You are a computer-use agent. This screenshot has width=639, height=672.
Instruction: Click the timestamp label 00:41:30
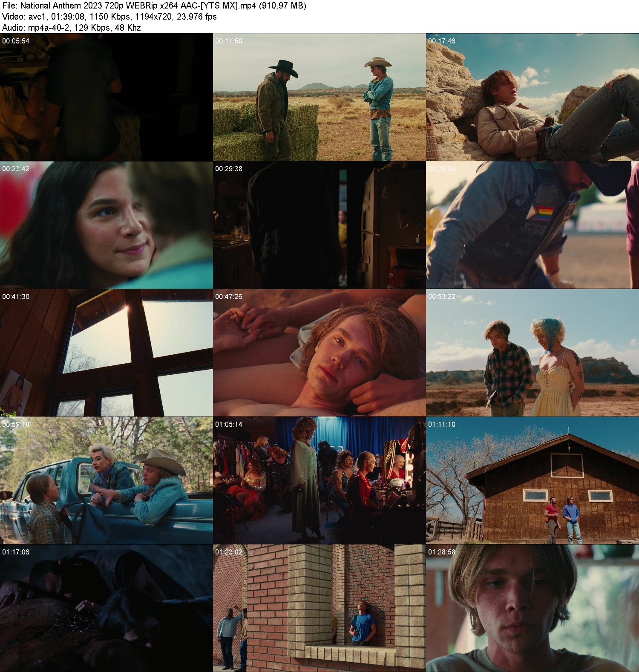[x=16, y=296]
